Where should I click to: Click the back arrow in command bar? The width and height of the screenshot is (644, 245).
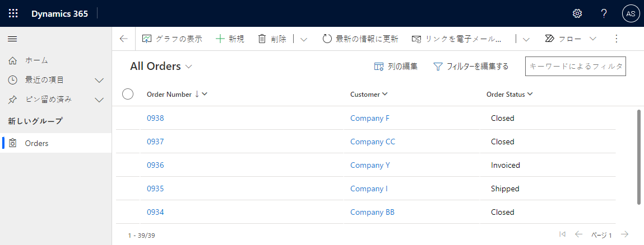[x=124, y=39]
